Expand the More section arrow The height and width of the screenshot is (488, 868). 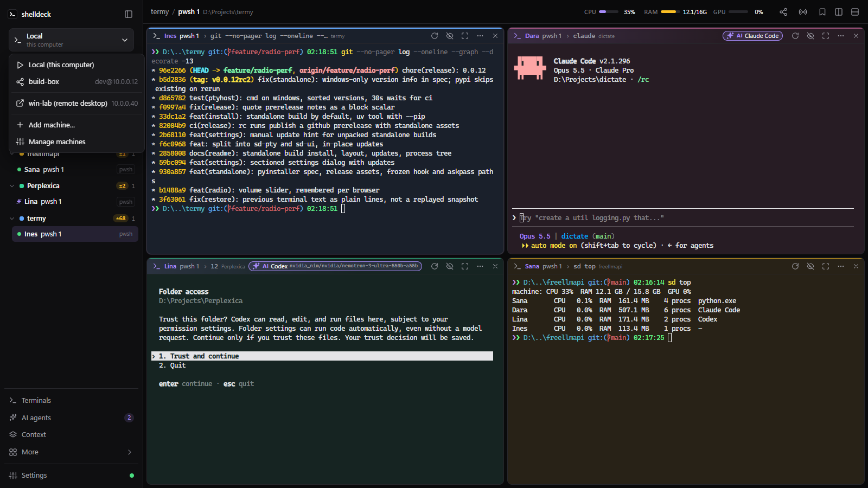130,452
